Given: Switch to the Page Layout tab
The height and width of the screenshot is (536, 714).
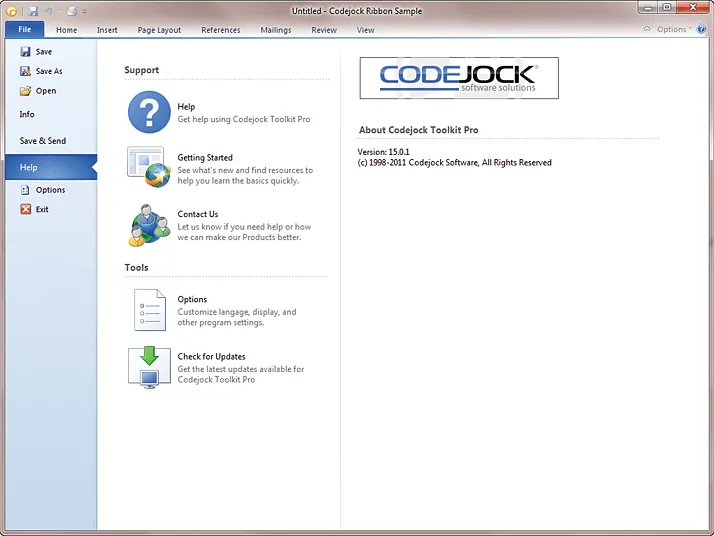Looking at the screenshot, I should (x=159, y=30).
